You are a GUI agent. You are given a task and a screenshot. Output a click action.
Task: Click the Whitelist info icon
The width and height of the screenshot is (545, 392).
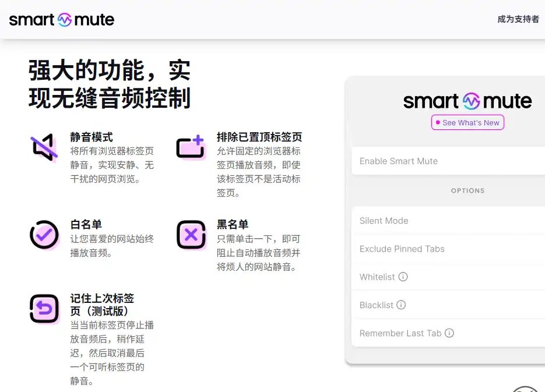[x=403, y=277]
